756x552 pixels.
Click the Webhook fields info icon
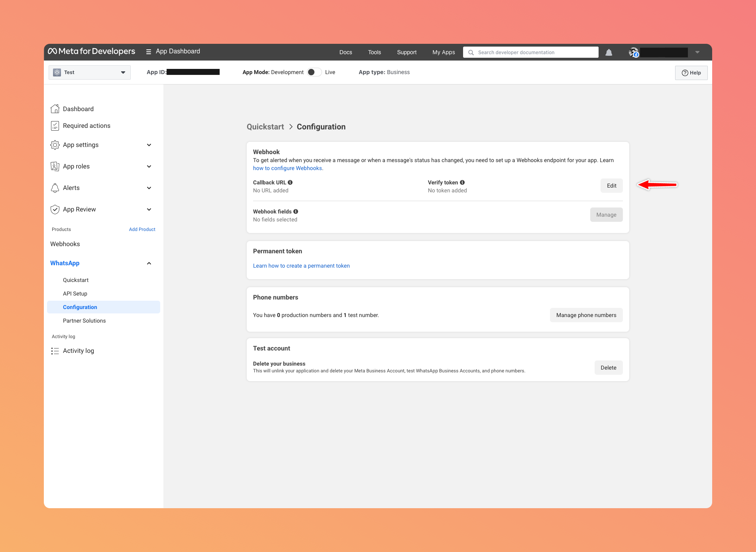(x=296, y=211)
